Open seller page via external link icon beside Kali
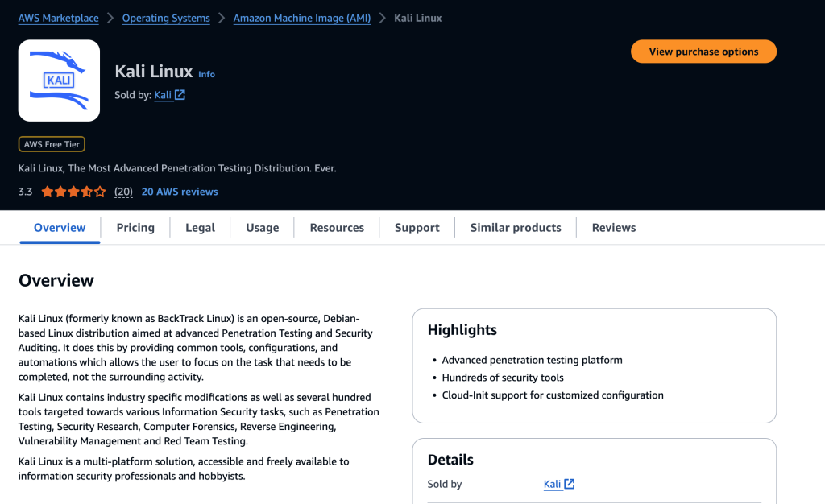This screenshot has height=504, width=825. (179, 94)
